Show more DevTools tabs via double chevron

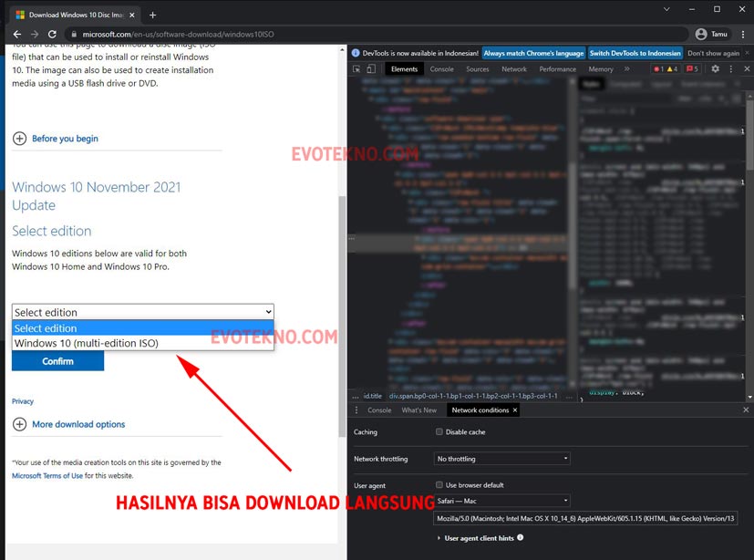(627, 69)
